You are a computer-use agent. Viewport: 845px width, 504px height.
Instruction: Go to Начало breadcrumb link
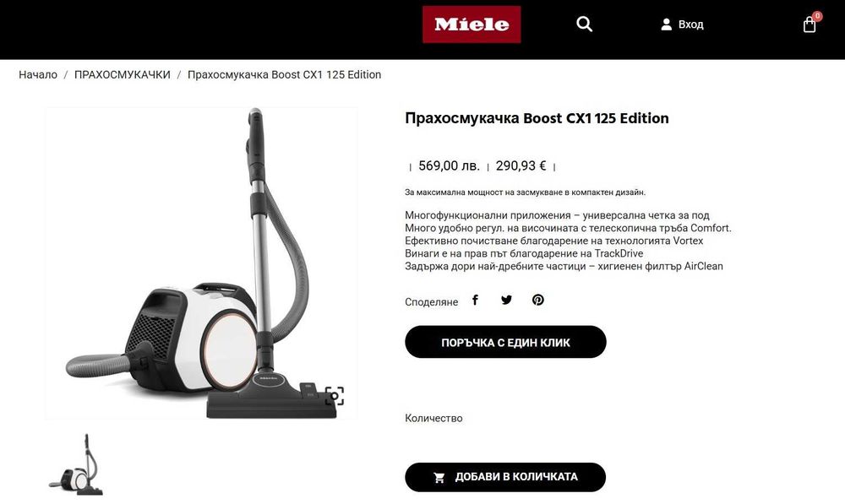(38, 75)
